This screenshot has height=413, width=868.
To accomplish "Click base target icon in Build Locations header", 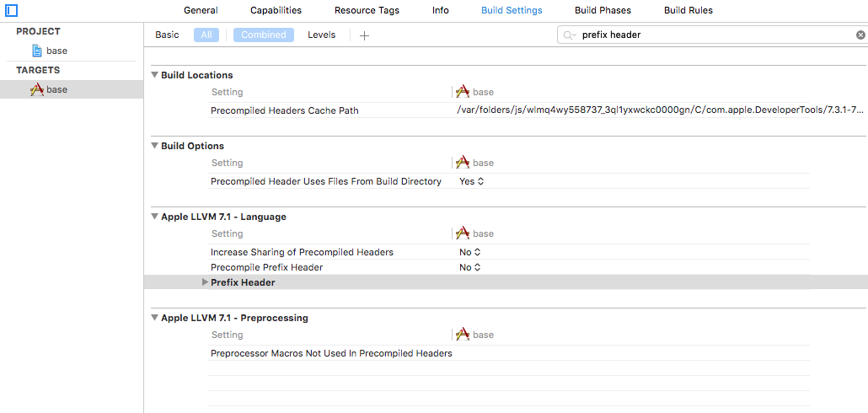I will pos(463,92).
